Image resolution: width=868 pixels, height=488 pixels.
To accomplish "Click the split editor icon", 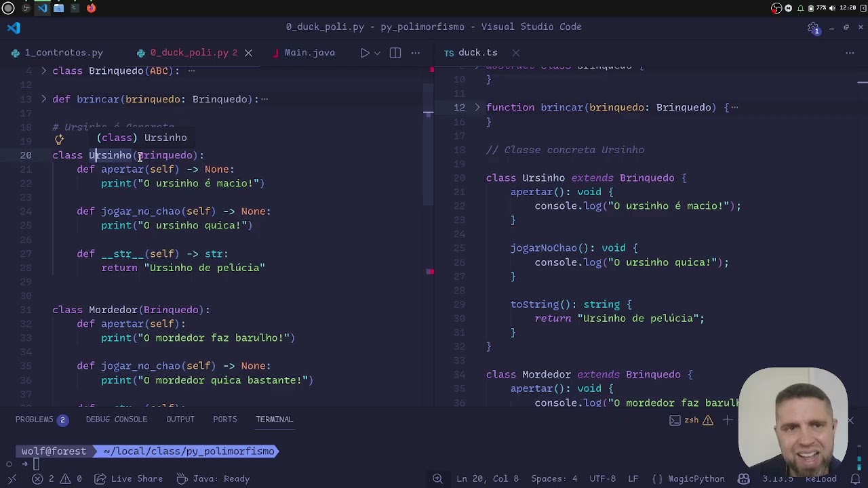I will point(395,52).
